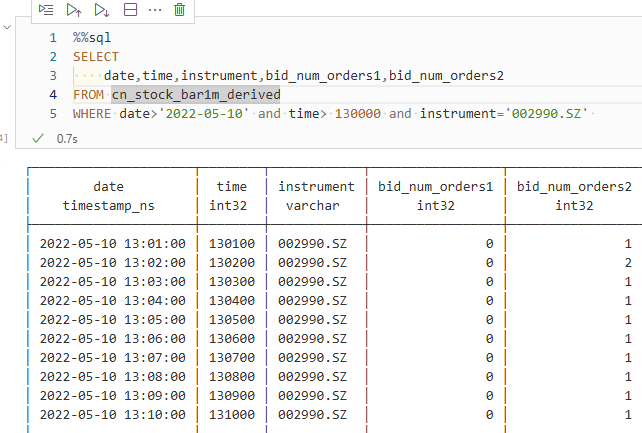
Task: Click the 0.7s execution time label
Action: tap(67, 138)
